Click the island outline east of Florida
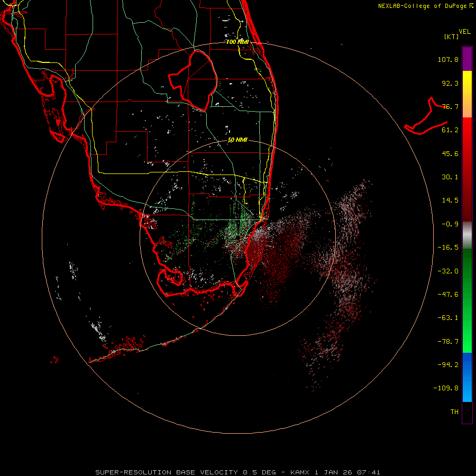Screen dimensions: 476x476 coord(426,117)
